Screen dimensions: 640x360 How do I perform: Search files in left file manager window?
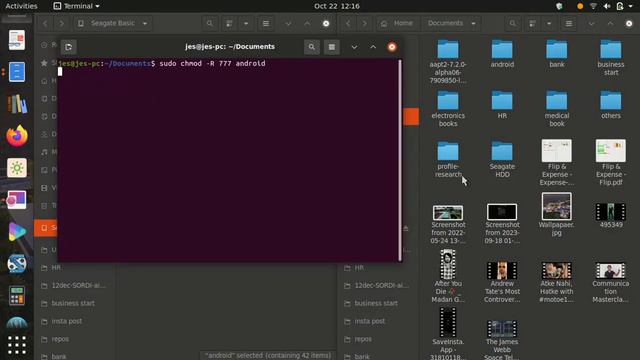click(210, 23)
